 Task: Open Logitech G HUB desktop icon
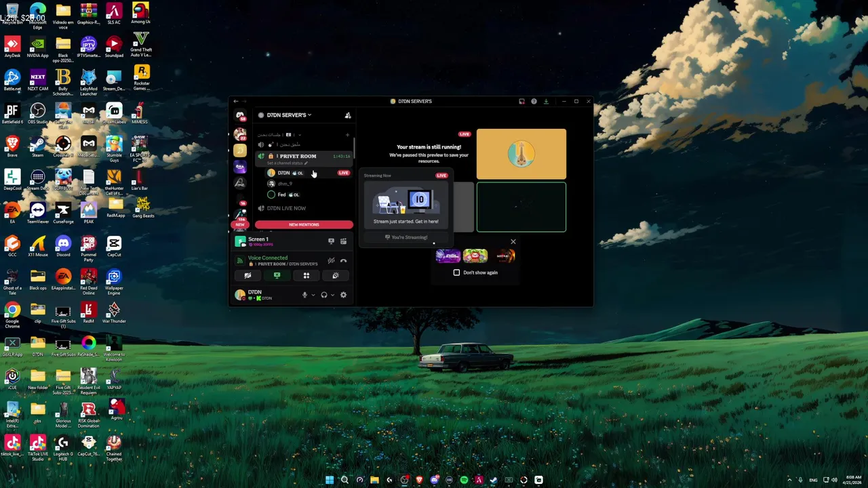pos(62,447)
